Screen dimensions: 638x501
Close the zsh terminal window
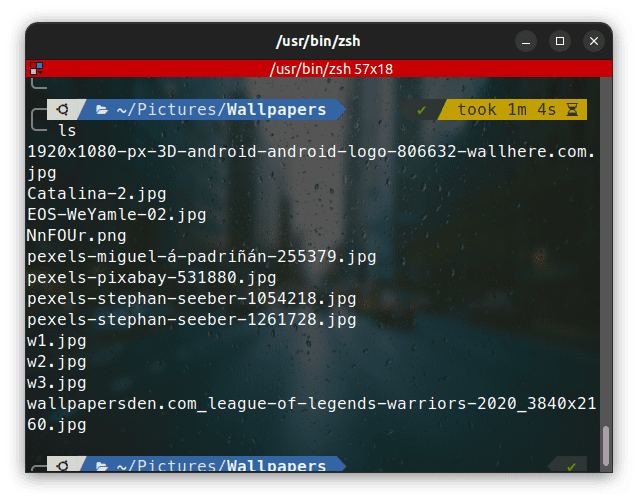(594, 41)
